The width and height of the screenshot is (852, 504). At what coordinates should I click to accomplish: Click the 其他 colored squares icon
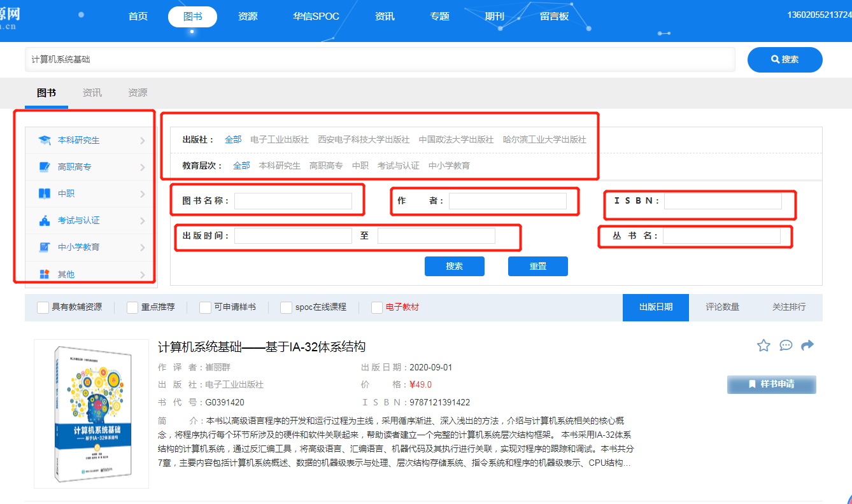(x=45, y=274)
